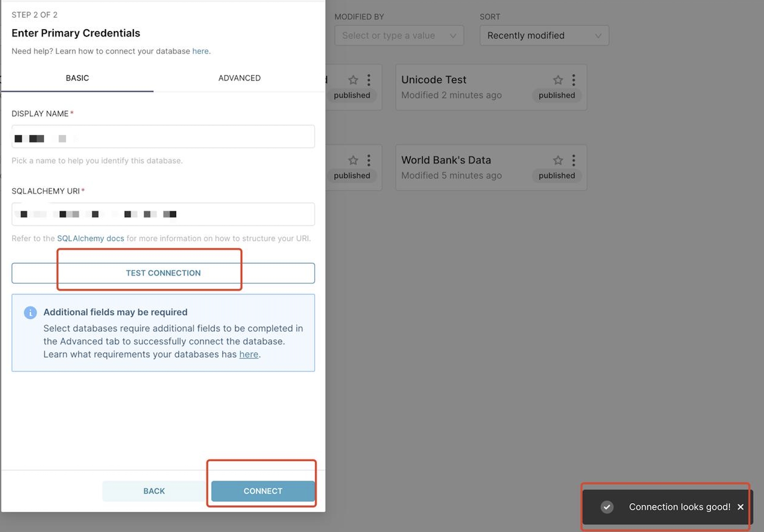Click the star on the partially hidden top card
The height and width of the screenshot is (532, 764).
coord(353,80)
